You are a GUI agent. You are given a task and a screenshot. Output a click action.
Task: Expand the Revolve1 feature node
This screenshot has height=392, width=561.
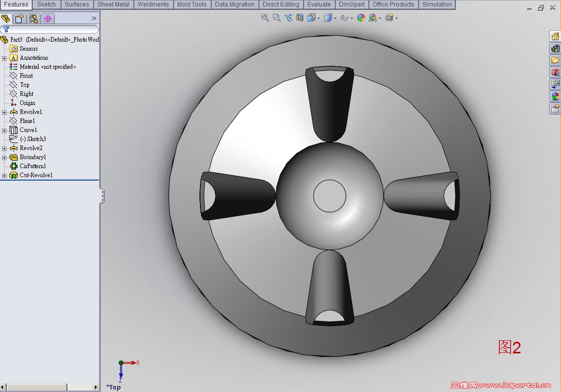[x=5, y=112]
